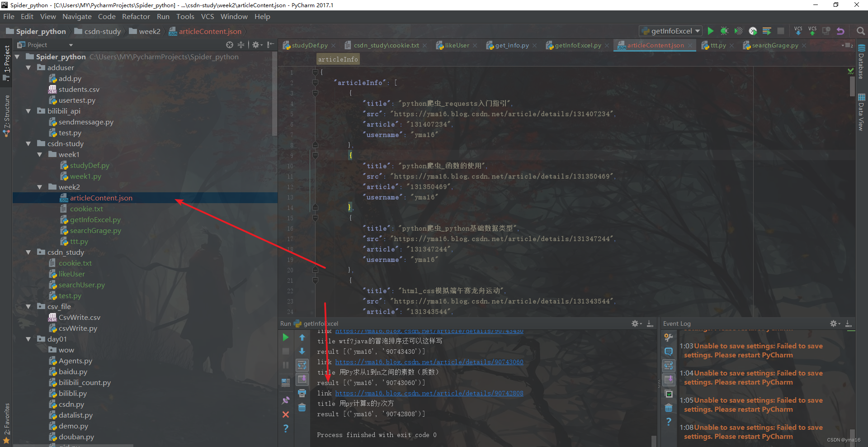Collapse the bilibili_api folder
The width and height of the screenshot is (868, 447).
coord(28,111)
